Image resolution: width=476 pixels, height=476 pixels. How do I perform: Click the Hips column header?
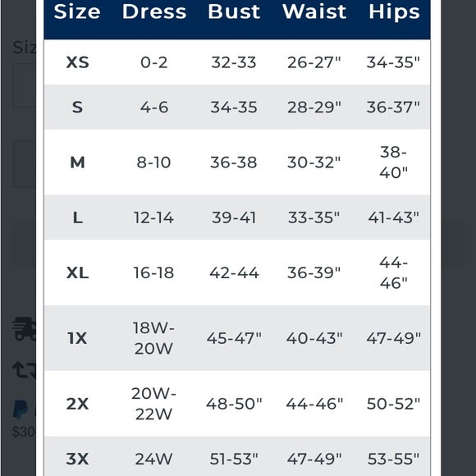coord(394,12)
